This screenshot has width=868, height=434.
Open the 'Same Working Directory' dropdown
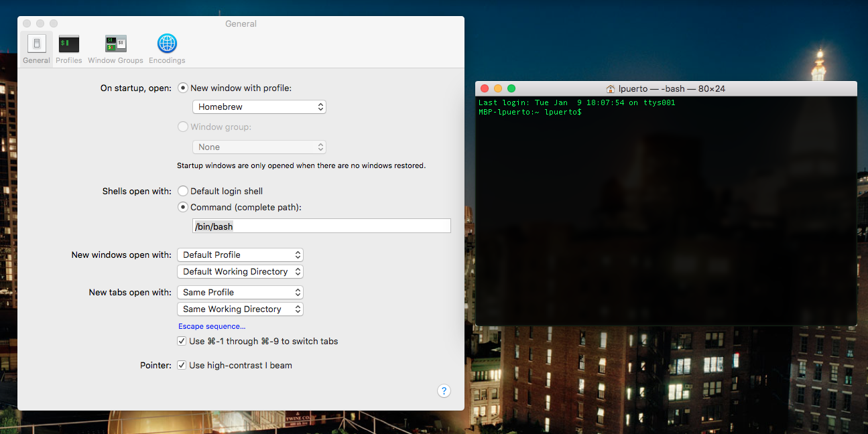pos(240,309)
